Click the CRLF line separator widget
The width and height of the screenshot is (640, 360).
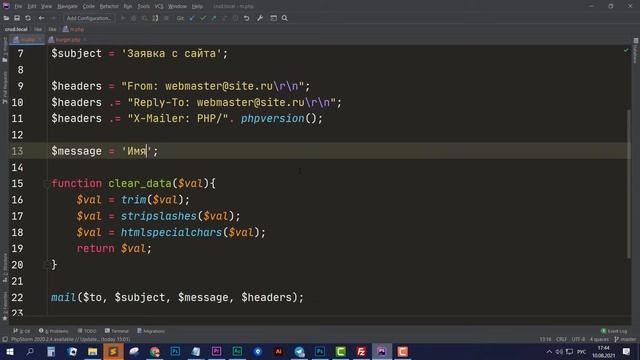pyautogui.click(x=561, y=339)
